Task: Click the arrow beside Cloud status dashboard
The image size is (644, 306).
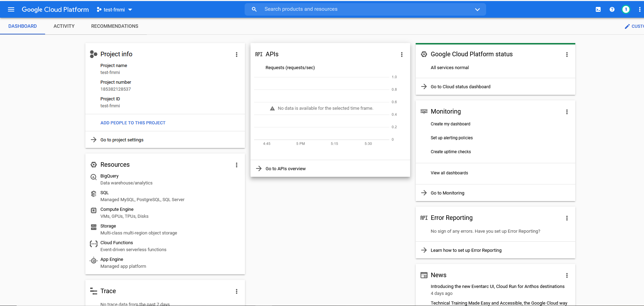Action: click(x=424, y=86)
